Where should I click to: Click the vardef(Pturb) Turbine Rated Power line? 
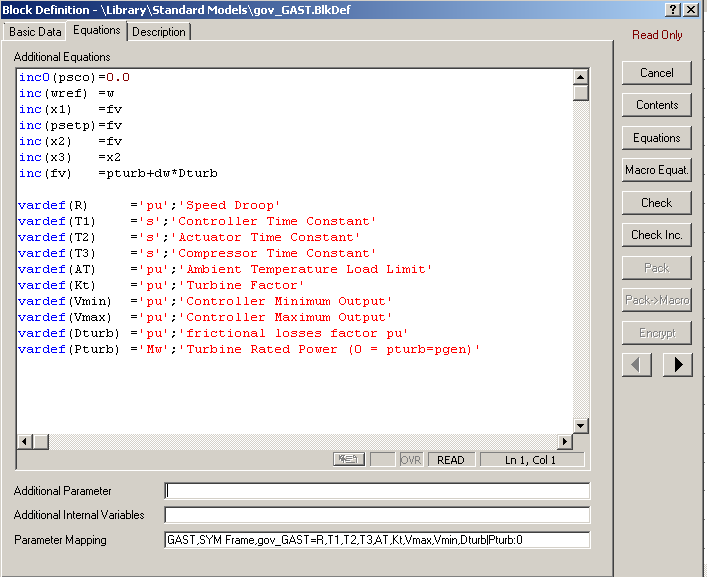(x=249, y=349)
